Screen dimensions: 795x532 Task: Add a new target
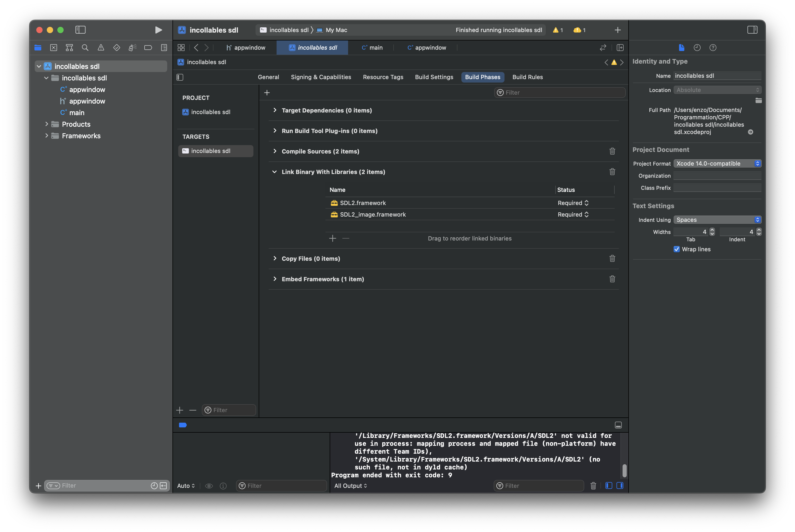pos(180,410)
